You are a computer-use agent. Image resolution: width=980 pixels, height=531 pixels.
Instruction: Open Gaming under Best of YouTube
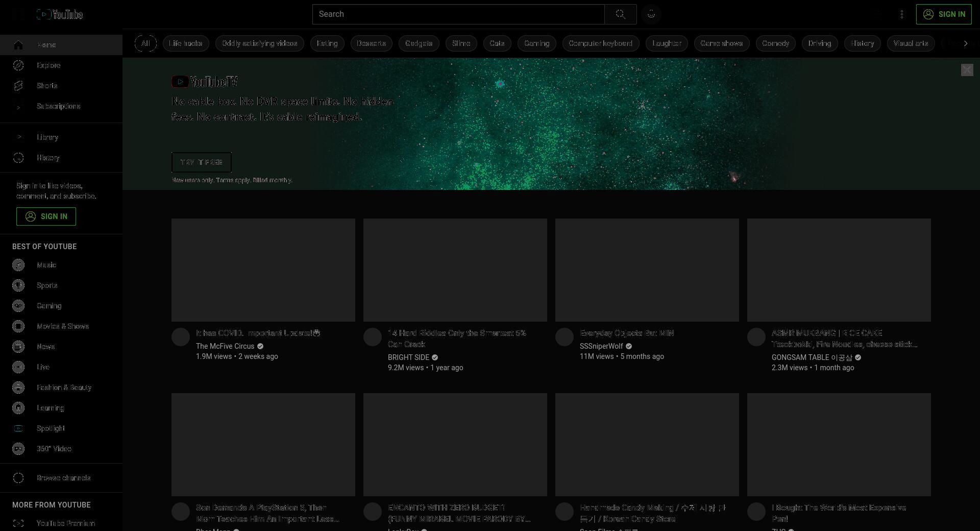click(x=61, y=306)
